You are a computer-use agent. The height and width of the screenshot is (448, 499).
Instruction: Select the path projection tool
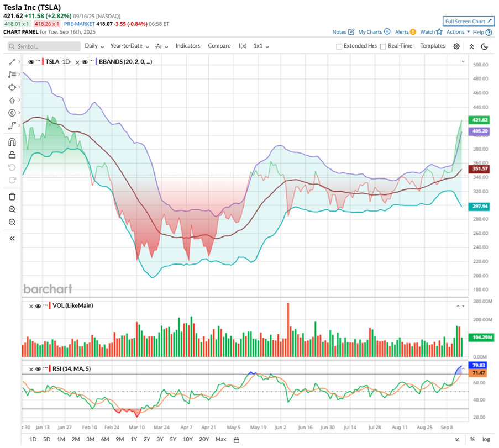pyautogui.click(x=12, y=126)
